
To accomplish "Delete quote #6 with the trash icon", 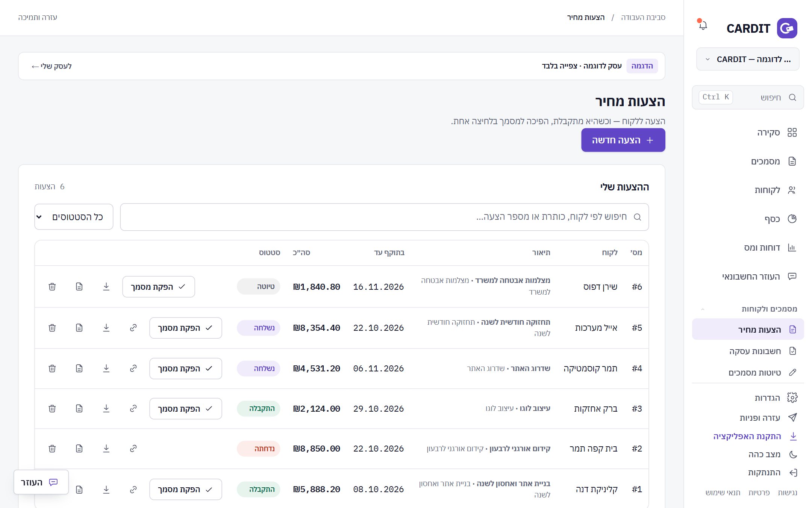I will point(52,287).
